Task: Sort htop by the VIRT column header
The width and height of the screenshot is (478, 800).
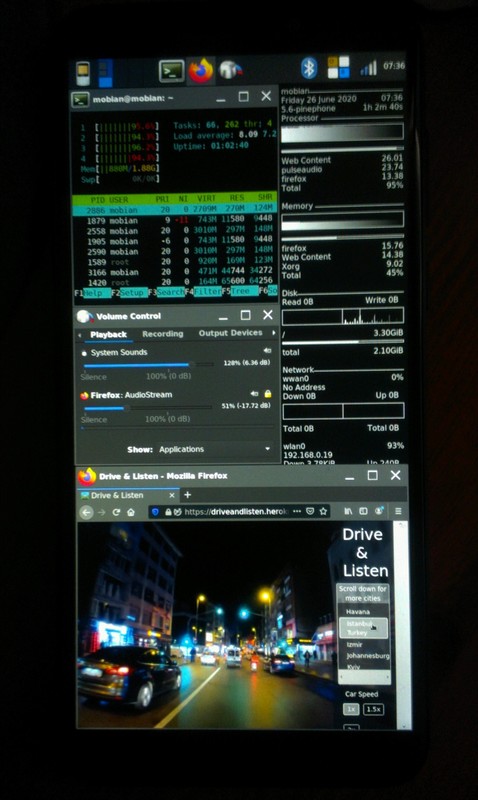Action: [206, 198]
